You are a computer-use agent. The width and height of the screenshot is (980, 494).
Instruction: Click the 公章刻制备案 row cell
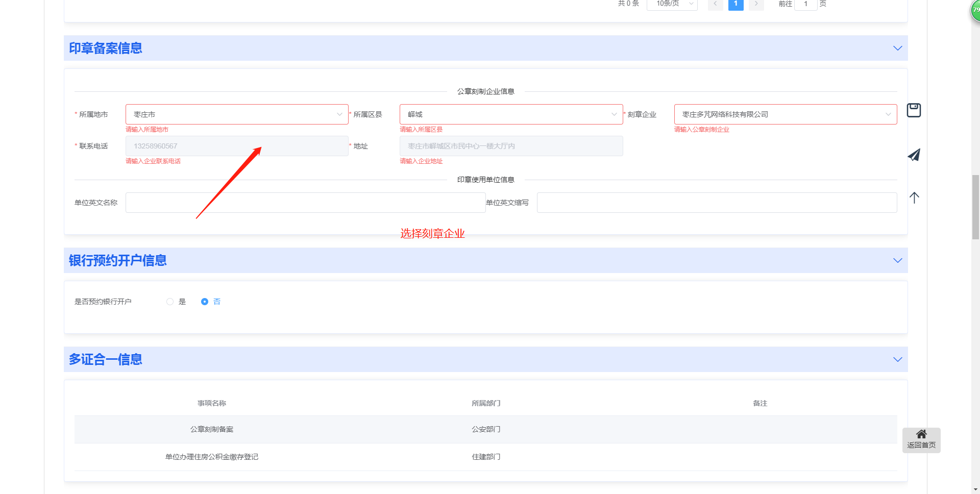point(212,429)
